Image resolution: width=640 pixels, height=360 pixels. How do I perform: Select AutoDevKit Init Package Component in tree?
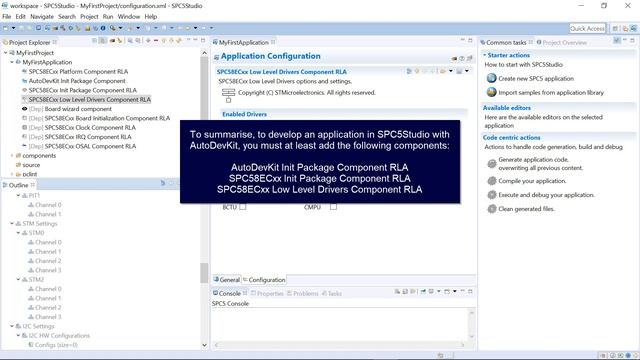[x=77, y=81]
